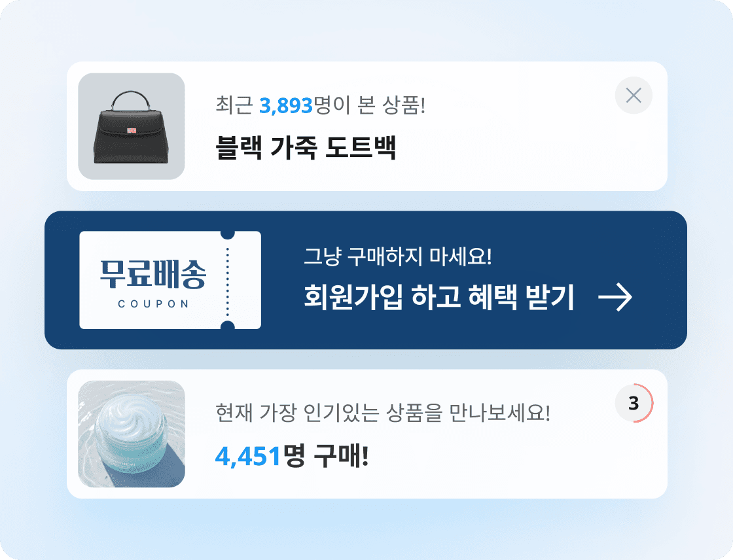Image resolution: width=733 pixels, height=560 pixels.
Task: Close the recently viewed product popup
Action: click(634, 96)
